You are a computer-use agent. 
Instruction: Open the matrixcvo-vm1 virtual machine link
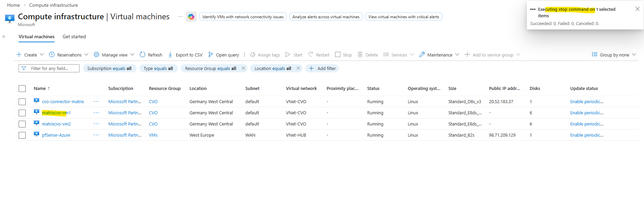56,113
